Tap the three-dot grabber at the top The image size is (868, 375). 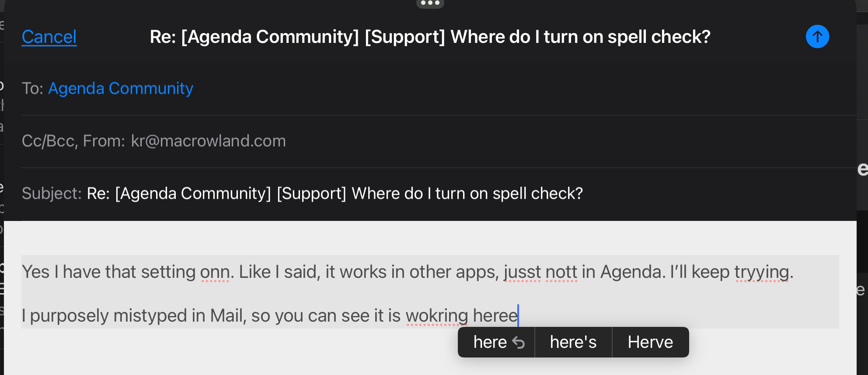point(430,3)
